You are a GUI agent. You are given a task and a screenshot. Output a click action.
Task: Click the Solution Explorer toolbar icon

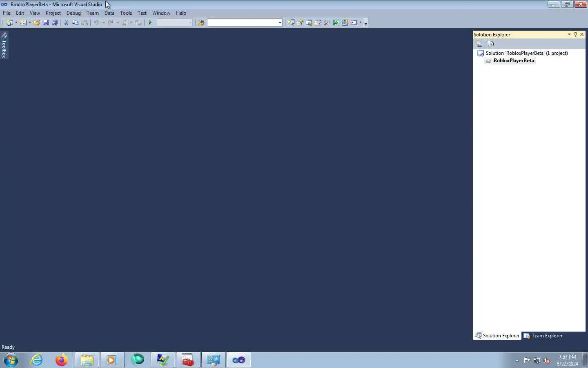pyautogui.click(x=291, y=22)
